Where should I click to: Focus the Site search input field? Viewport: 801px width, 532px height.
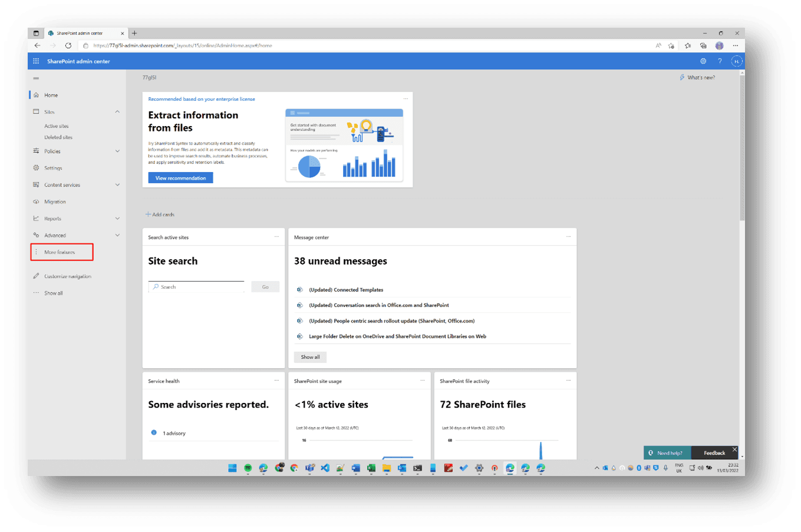click(196, 287)
